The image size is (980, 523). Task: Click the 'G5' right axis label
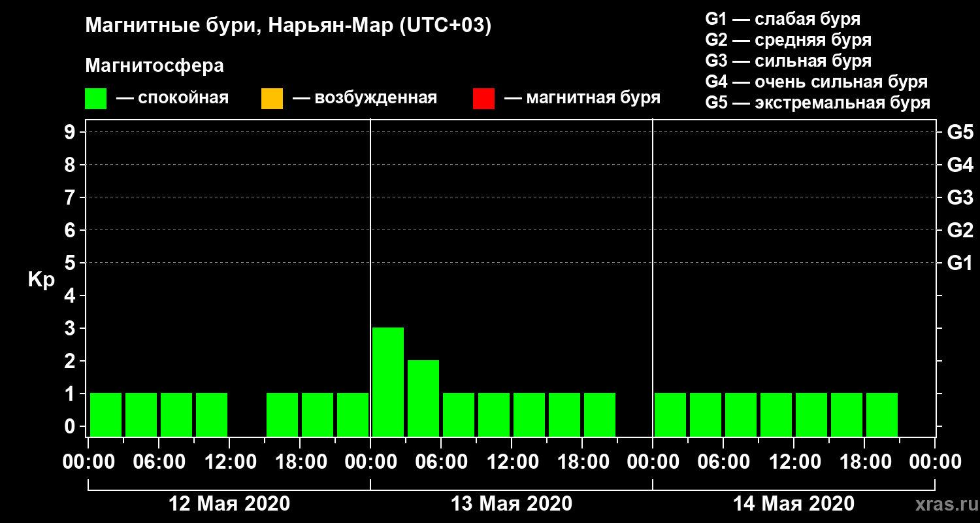pos(960,132)
